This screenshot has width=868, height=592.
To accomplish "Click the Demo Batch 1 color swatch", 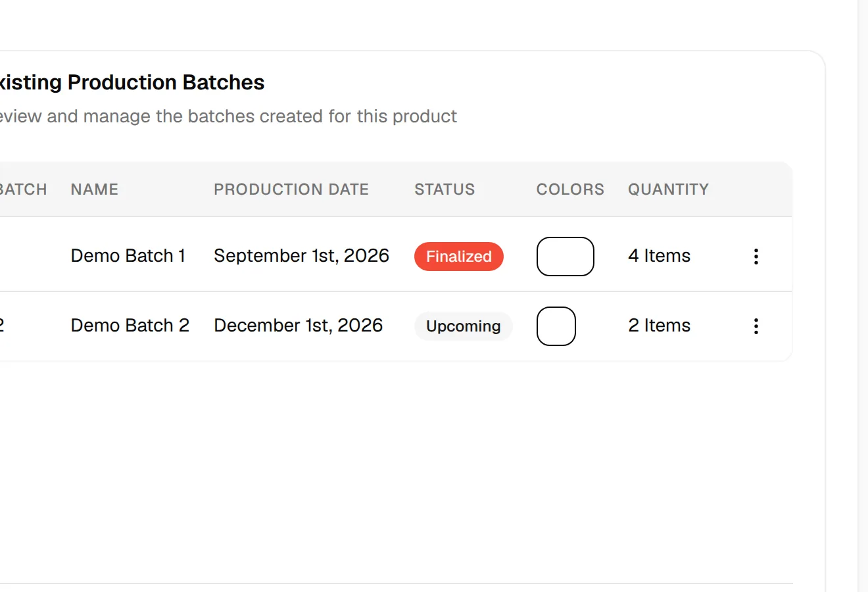I will coord(566,257).
